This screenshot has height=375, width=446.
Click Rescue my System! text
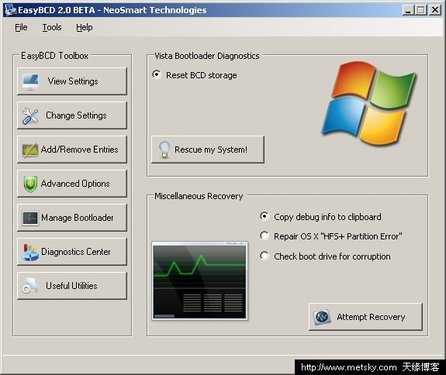click(x=211, y=150)
